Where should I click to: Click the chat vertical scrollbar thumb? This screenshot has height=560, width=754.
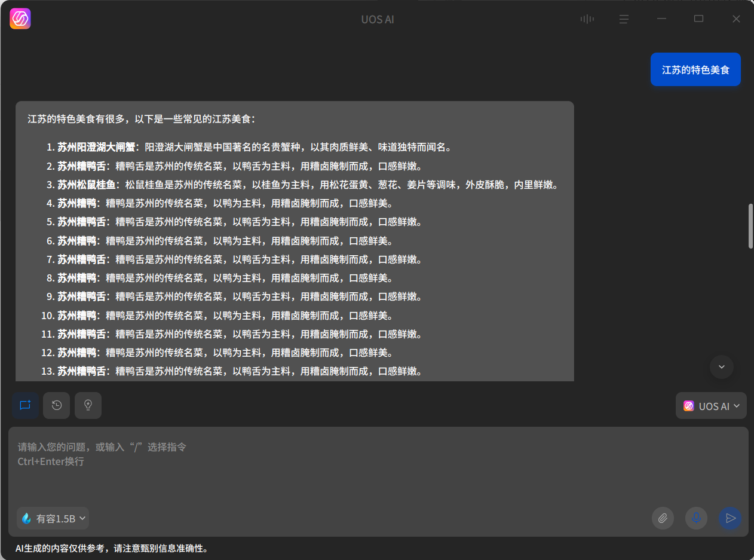click(750, 226)
